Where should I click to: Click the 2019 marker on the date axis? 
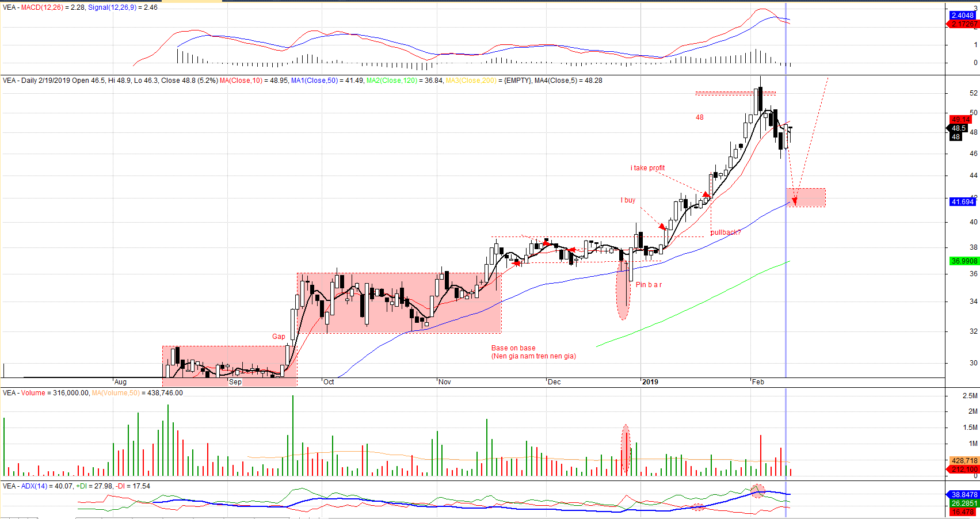pyautogui.click(x=650, y=382)
